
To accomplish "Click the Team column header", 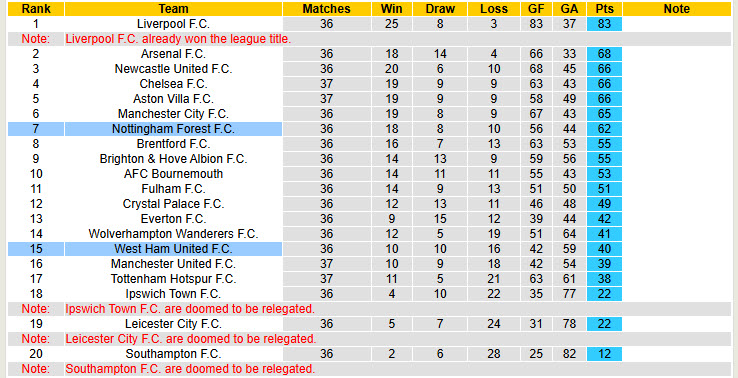I will [173, 9].
